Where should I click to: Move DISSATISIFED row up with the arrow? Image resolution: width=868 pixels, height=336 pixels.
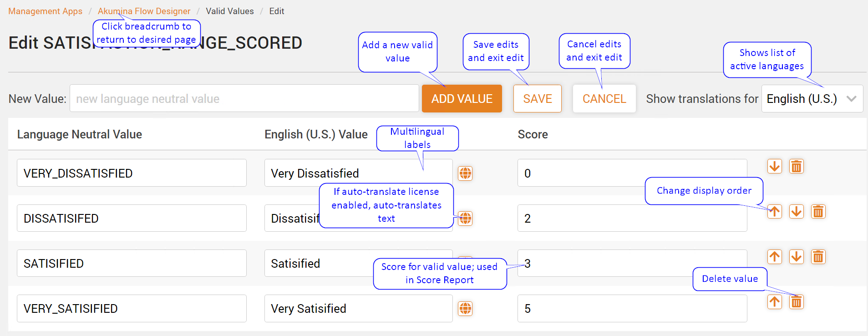pyautogui.click(x=775, y=211)
